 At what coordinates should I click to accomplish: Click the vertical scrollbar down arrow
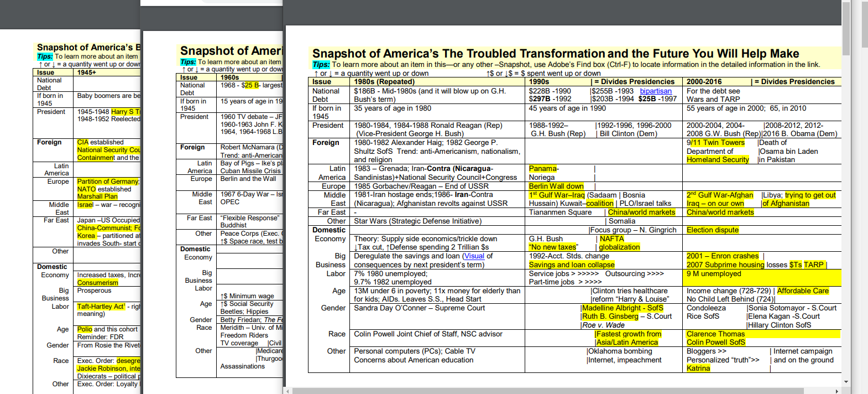click(x=846, y=382)
